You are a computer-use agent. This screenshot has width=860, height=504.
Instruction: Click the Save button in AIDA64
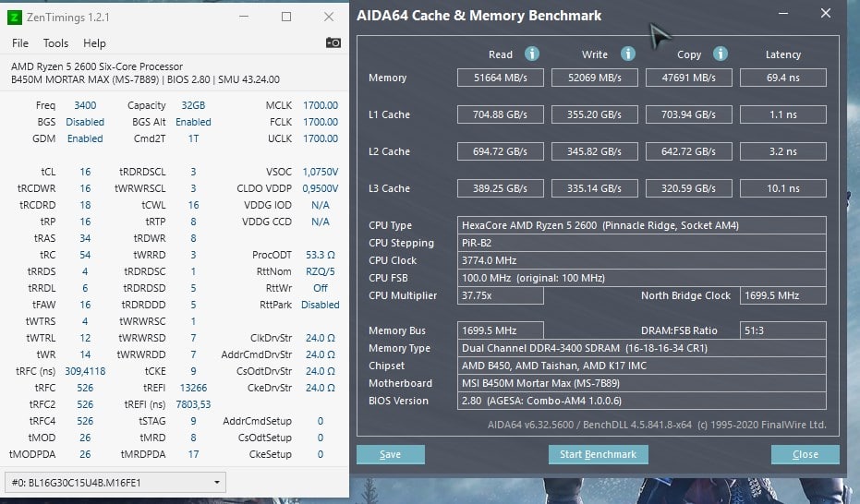[x=390, y=454]
